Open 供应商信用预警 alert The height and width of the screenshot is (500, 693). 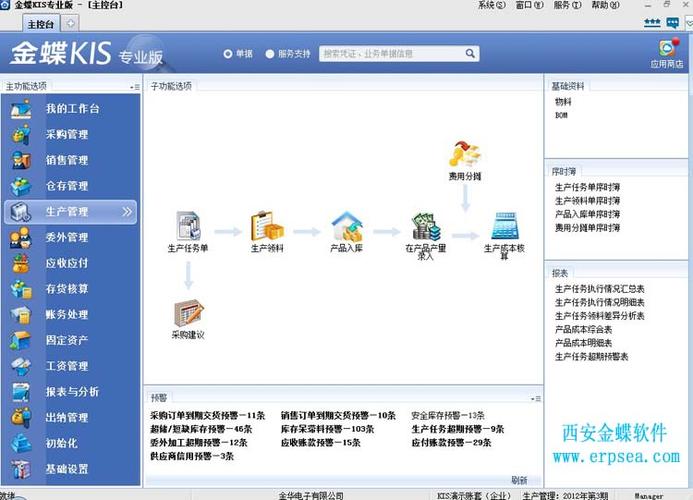tap(191, 456)
